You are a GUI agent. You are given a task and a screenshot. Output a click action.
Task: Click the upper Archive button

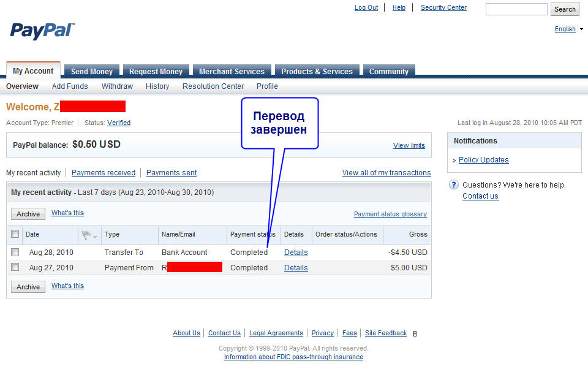click(x=28, y=214)
